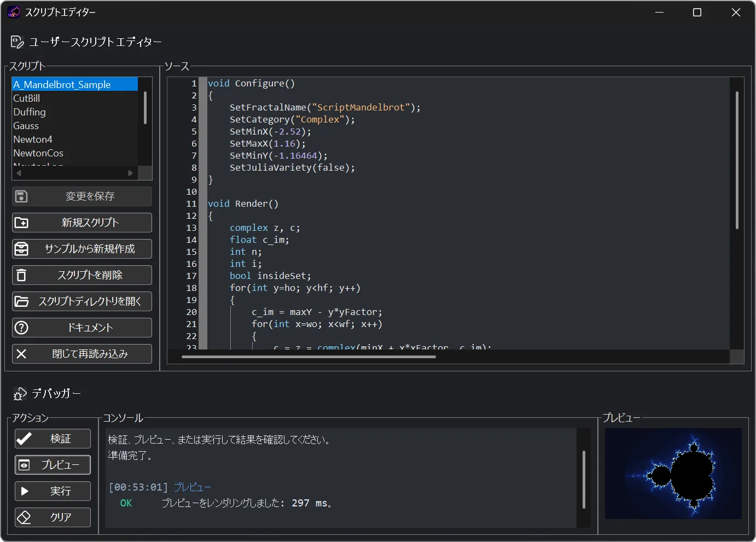The image size is (756, 542).
Task: Close and reload with 閉じて再読み込み
Action: [x=82, y=354]
